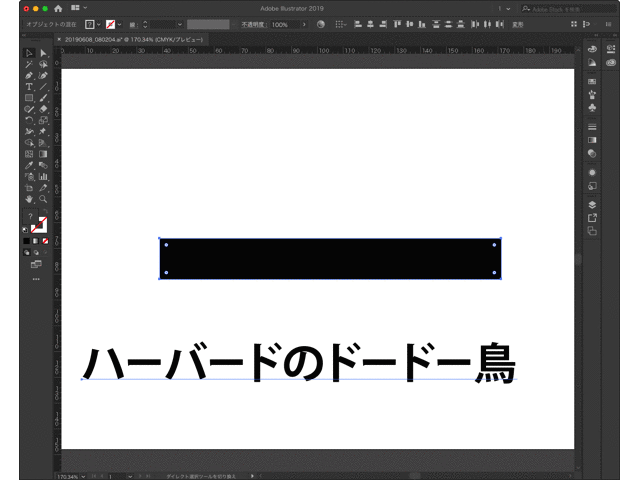Select the Type tool
Image resolution: width=640 pixels, height=480 pixels.
click(x=29, y=87)
